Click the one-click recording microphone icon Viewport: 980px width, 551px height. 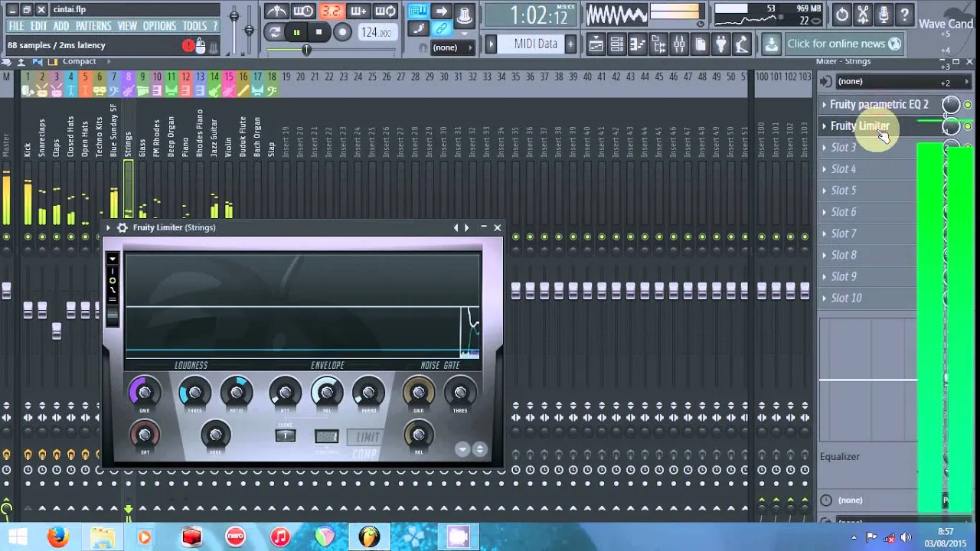point(884,15)
